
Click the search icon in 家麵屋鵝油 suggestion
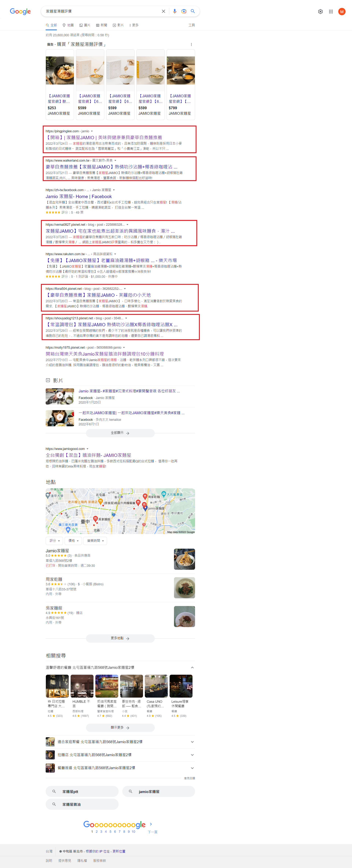point(54,804)
